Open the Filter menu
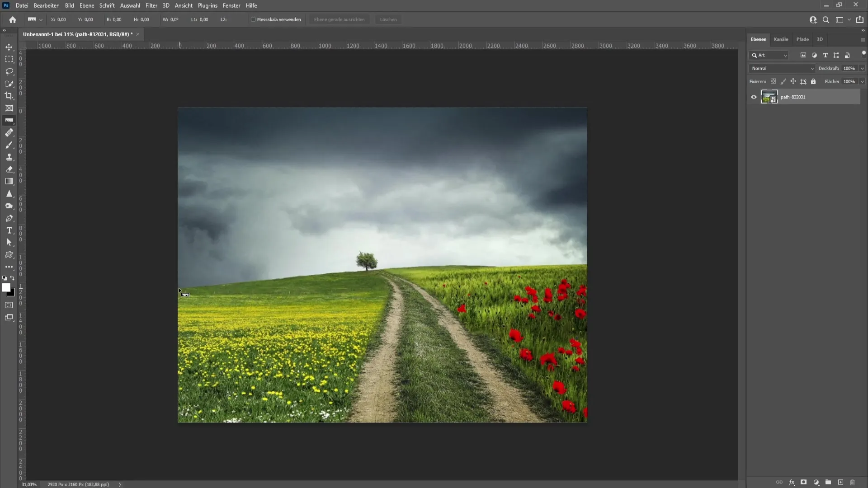The width and height of the screenshot is (868, 488). click(x=151, y=5)
